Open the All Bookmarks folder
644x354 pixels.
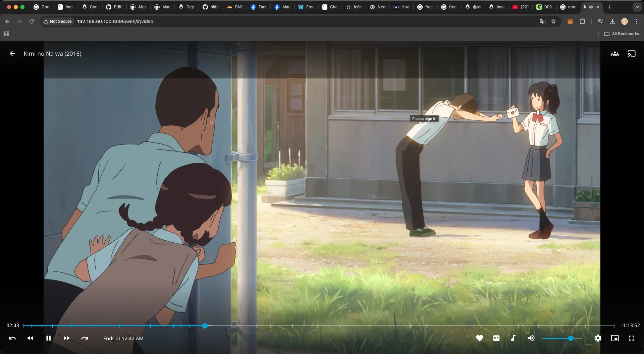[x=622, y=34]
